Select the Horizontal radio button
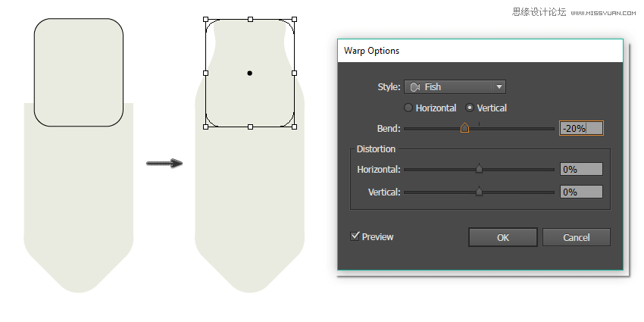The height and width of the screenshot is (322, 644). pos(408,108)
